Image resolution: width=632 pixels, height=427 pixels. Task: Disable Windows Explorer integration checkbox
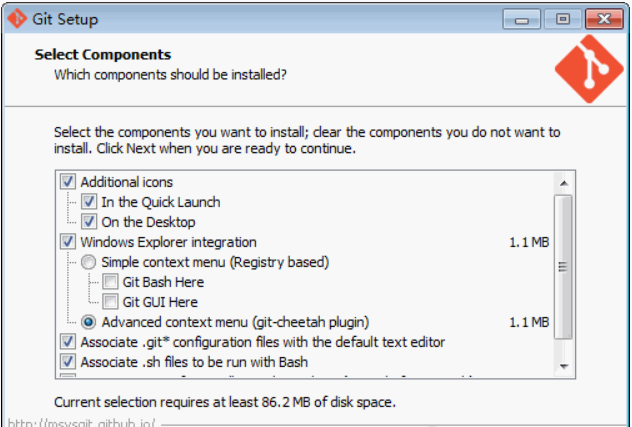pyautogui.click(x=68, y=242)
